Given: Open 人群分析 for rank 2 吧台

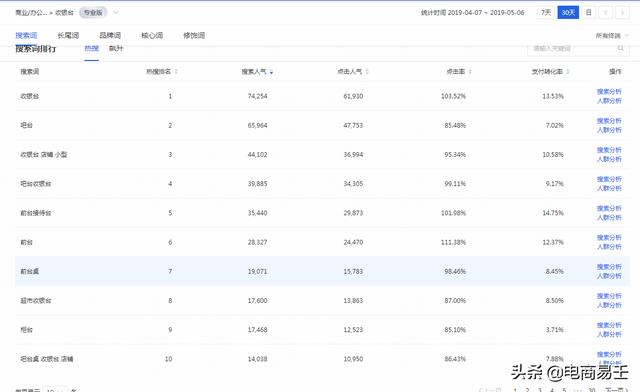Looking at the screenshot, I should pos(609,130).
